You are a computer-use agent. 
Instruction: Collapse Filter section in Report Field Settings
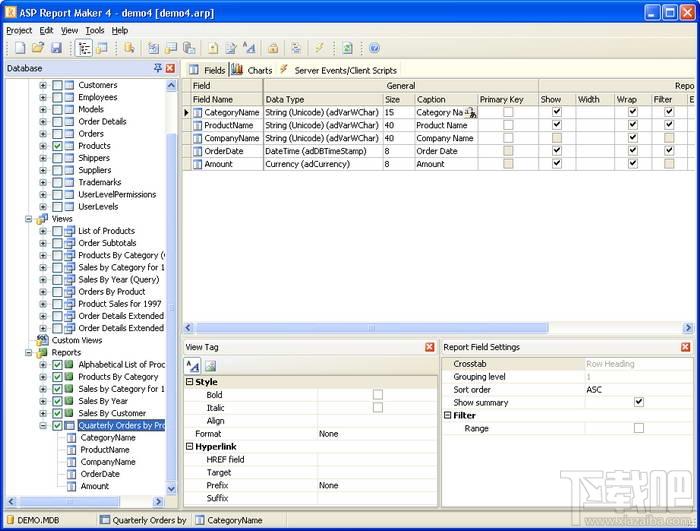447,415
